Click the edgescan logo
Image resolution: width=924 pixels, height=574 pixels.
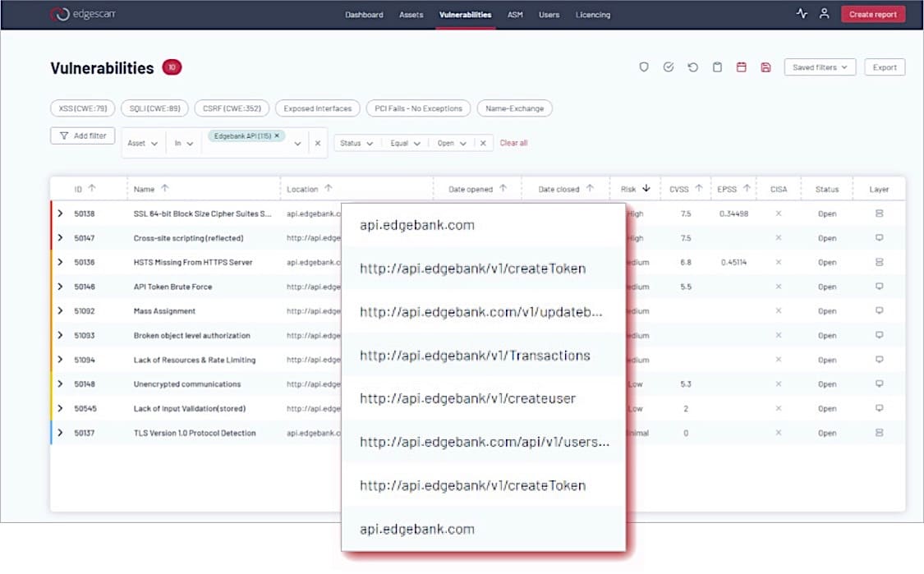(x=83, y=14)
